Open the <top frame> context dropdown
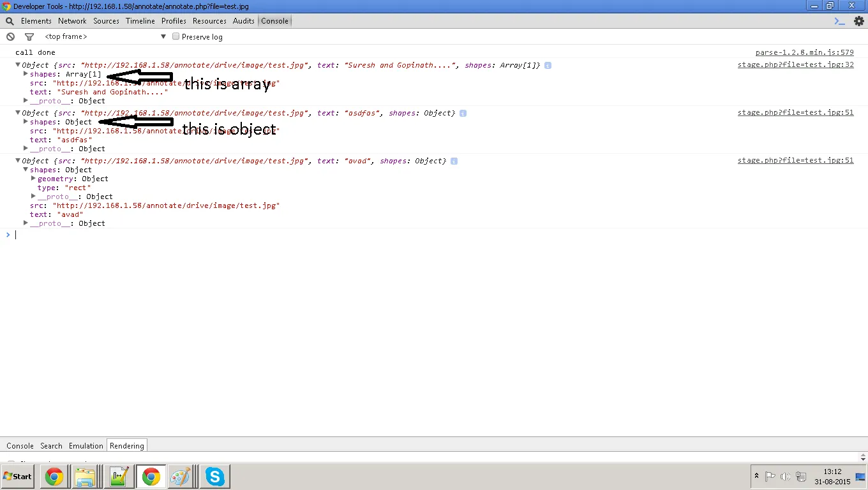This screenshot has height=490, width=868. (105, 37)
